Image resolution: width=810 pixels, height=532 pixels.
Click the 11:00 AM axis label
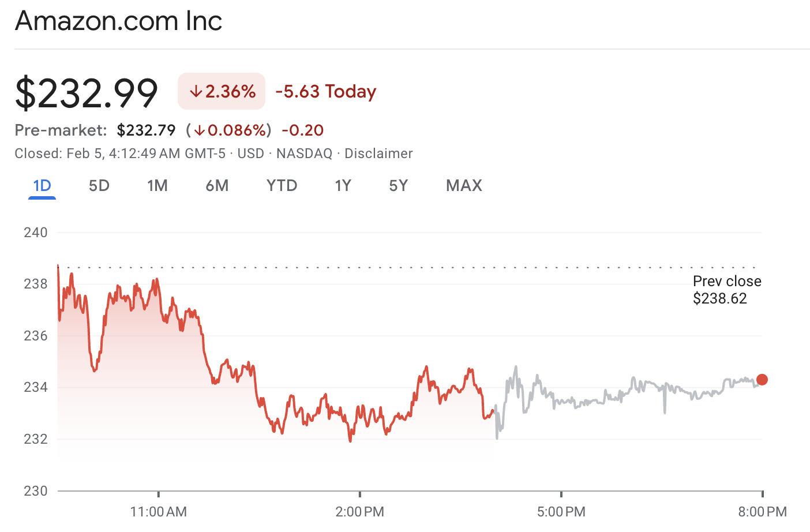[159, 511]
